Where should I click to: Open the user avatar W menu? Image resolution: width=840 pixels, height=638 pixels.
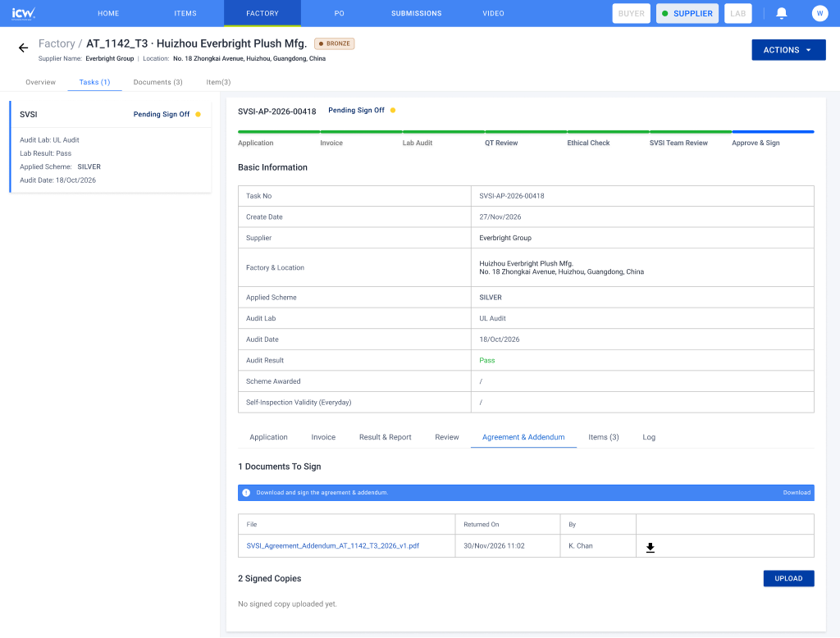point(819,13)
